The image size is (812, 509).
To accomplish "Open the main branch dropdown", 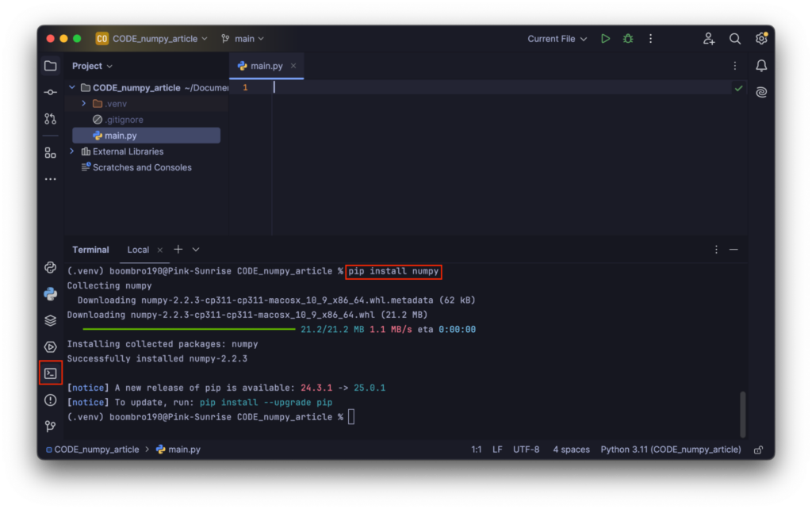I will pyautogui.click(x=243, y=37).
